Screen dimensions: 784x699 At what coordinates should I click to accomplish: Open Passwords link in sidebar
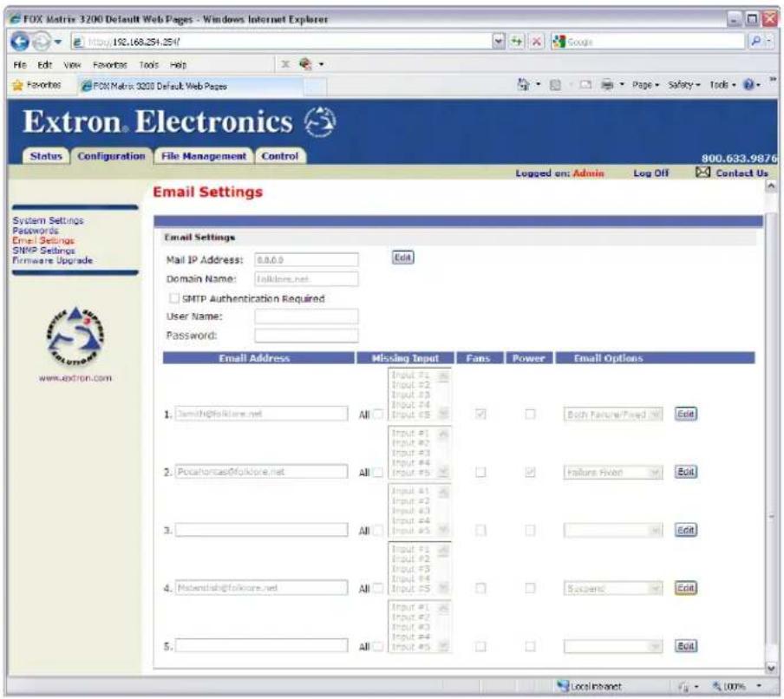pos(36,230)
